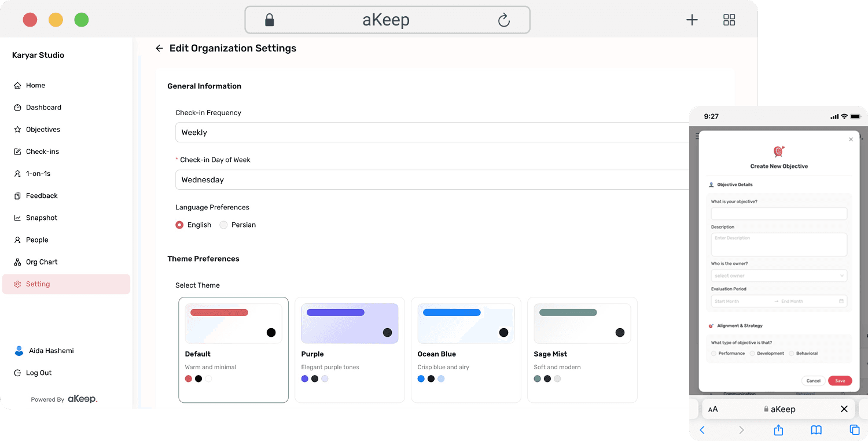Screen dimensions: 868x441
Task: Open the mobile browser tabs view
Action: (854, 430)
